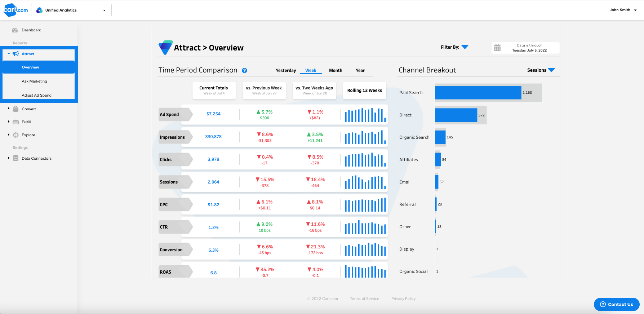This screenshot has height=314, width=644.
Task: Click the Explore crosshair icon
Action: (15, 135)
